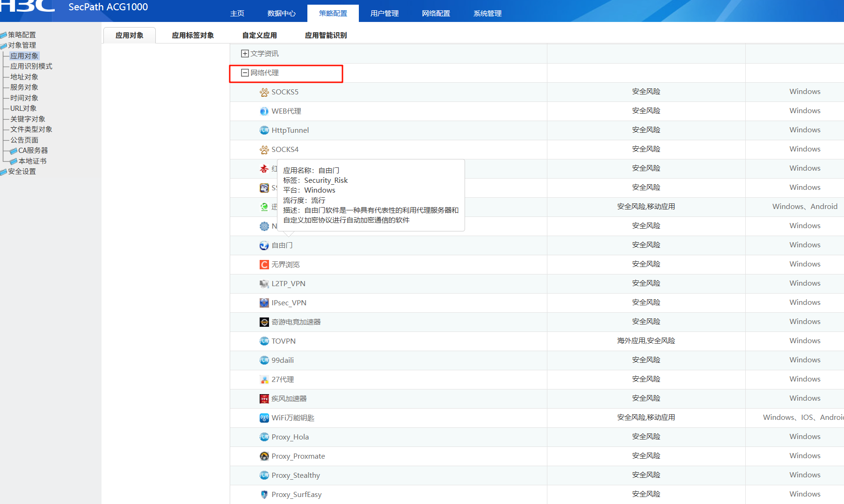
Task: Click the L2TP_VPN application icon
Action: (264, 284)
